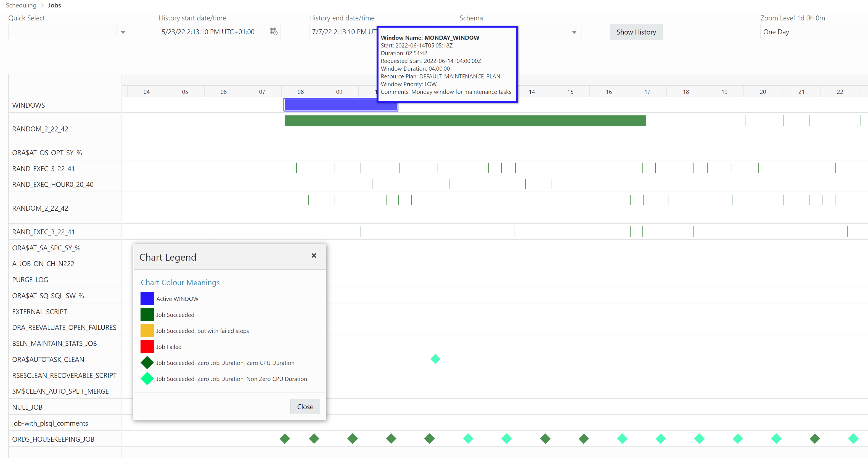Click the green Job Succeeded legend swatch
This screenshot has width=868, height=458.
click(x=147, y=314)
